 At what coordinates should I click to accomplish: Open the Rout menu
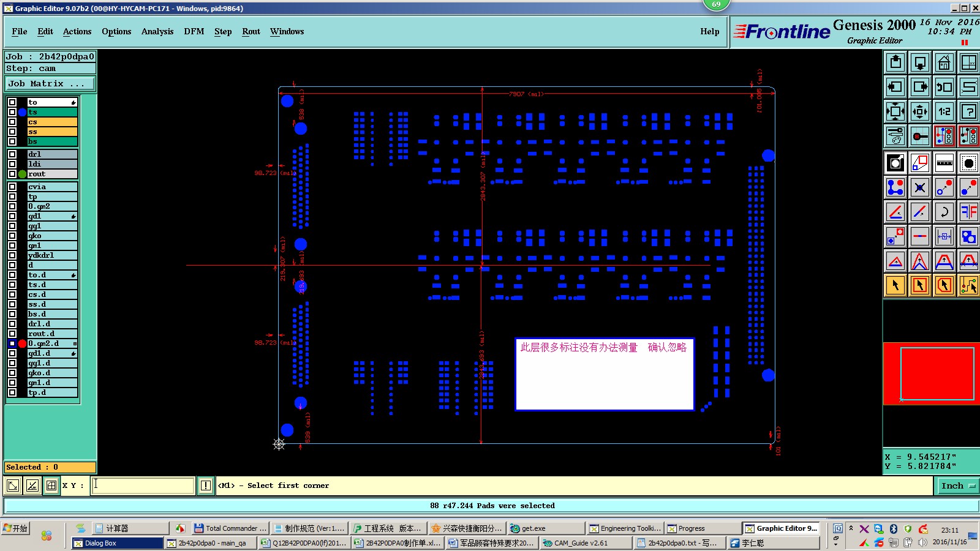pos(251,31)
